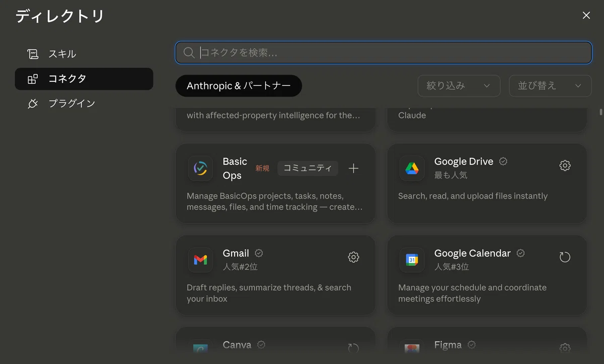Select the Anthropic & パートナー filter pill

[239, 86]
